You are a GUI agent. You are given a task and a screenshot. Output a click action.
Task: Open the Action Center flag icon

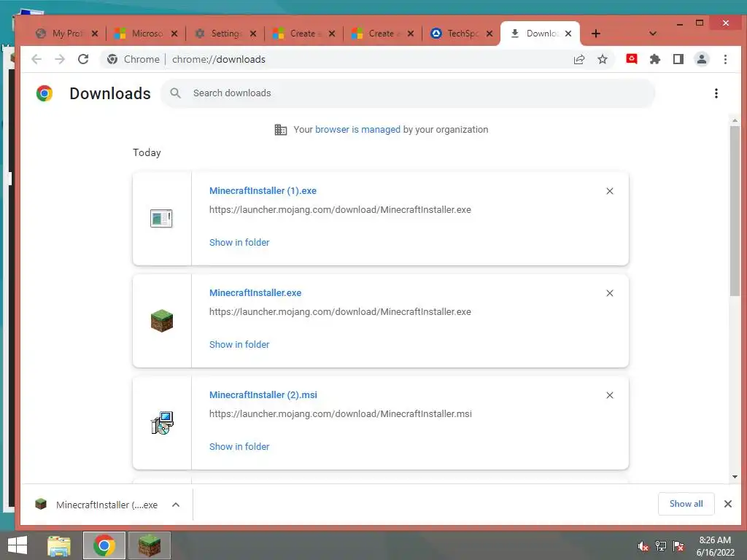pos(678,546)
